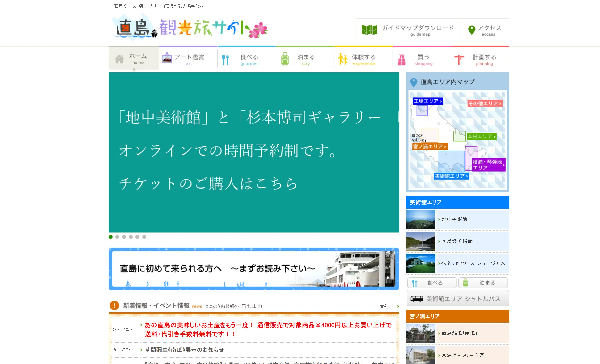Switch to the 宮ノ浦エリア section header
This screenshot has width=600, height=364.
click(x=424, y=316)
